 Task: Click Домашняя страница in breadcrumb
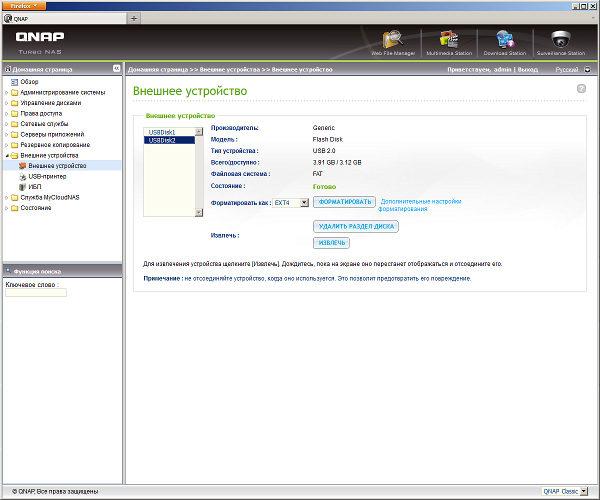pyautogui.click(x=158, y=69)
